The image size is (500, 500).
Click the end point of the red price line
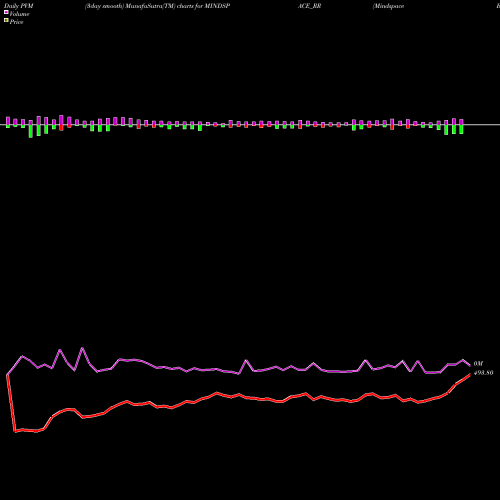click(x=470, y=374)
